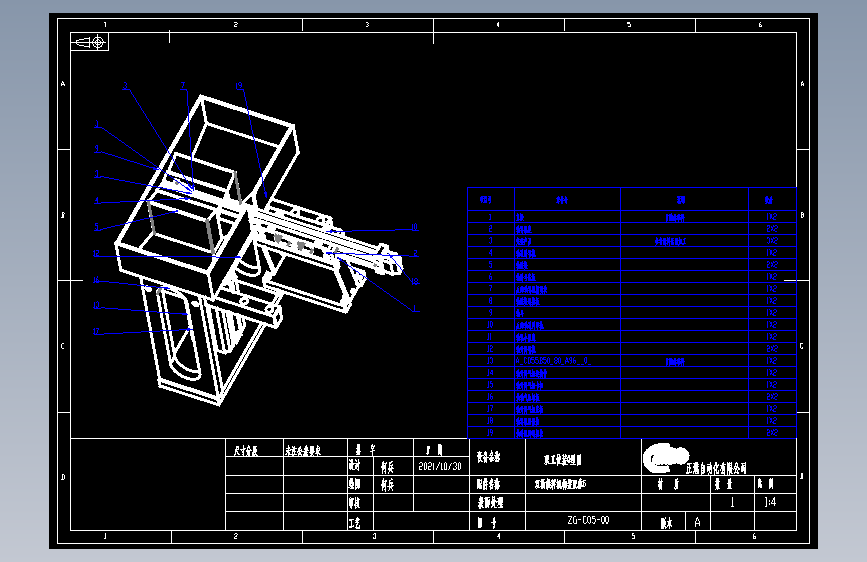Click balloon number 10 right of the assembly
The width and height of the screenshot is (867, 562).
tap(414, 227)
